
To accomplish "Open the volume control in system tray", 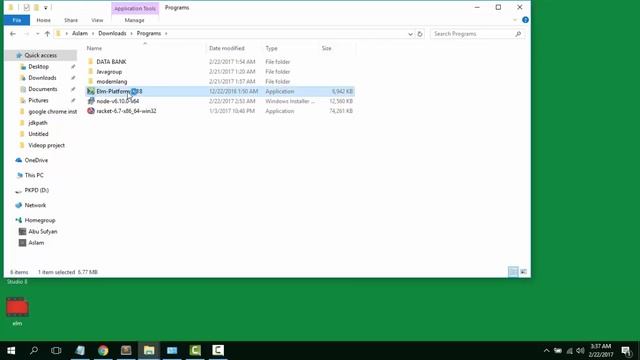I will (580, 351).
